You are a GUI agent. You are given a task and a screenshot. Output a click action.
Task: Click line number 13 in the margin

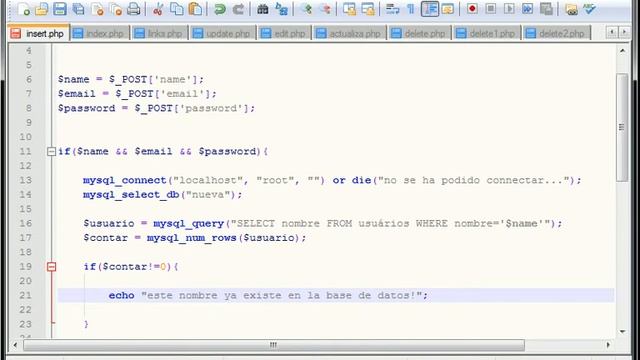pos(25,180)
